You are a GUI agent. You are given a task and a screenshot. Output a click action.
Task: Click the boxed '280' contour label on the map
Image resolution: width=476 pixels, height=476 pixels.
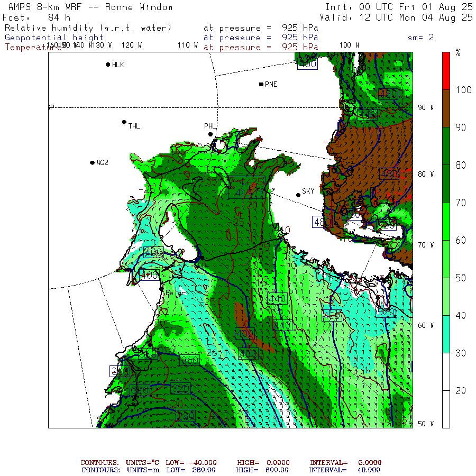(x=186, y=416)
